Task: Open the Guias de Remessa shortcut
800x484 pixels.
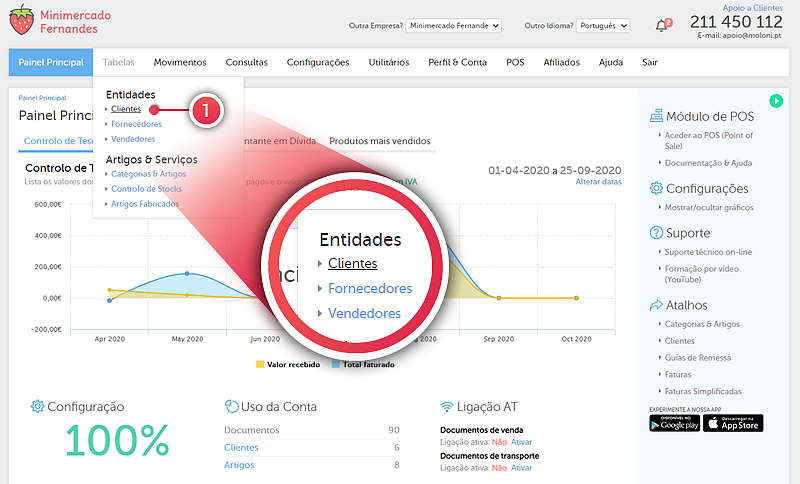Action: 698,358
